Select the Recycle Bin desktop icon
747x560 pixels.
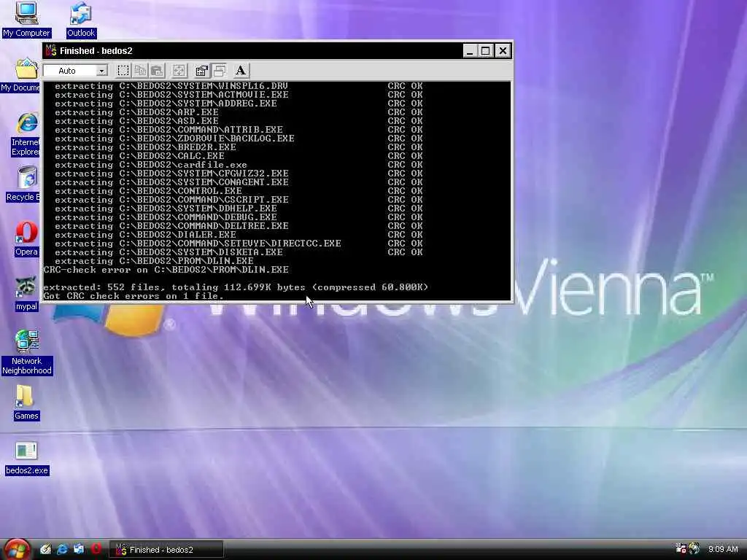click(24, 184)
